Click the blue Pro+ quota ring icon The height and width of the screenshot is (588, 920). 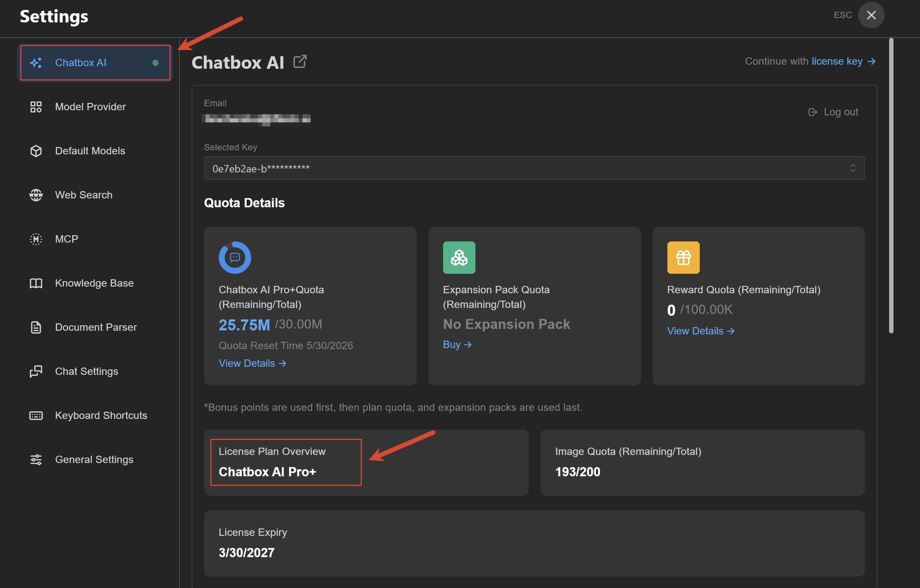click(235, 257)
